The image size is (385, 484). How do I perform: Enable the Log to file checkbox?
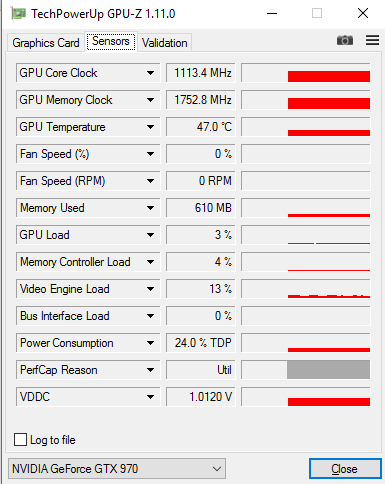point(20,439)
